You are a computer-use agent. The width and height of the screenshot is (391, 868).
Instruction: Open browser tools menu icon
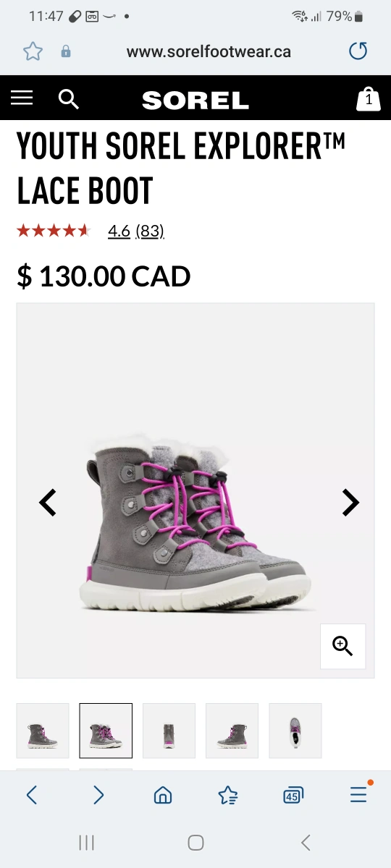[358, 795]
